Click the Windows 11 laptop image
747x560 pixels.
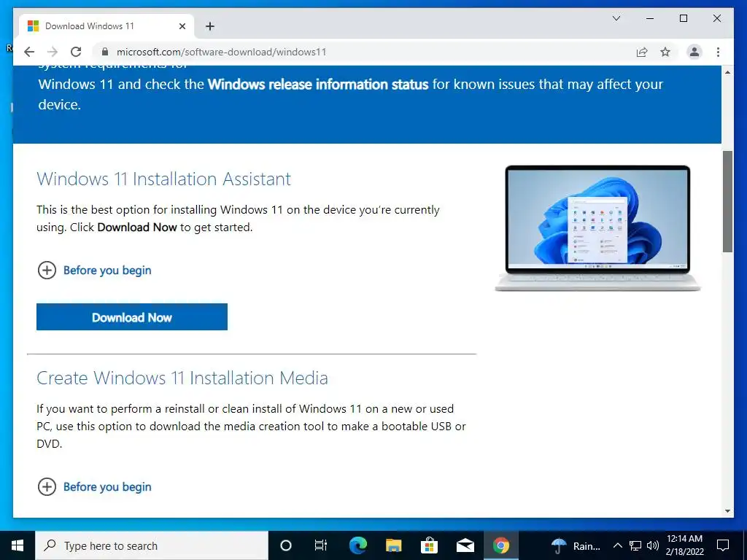[597, 228]
